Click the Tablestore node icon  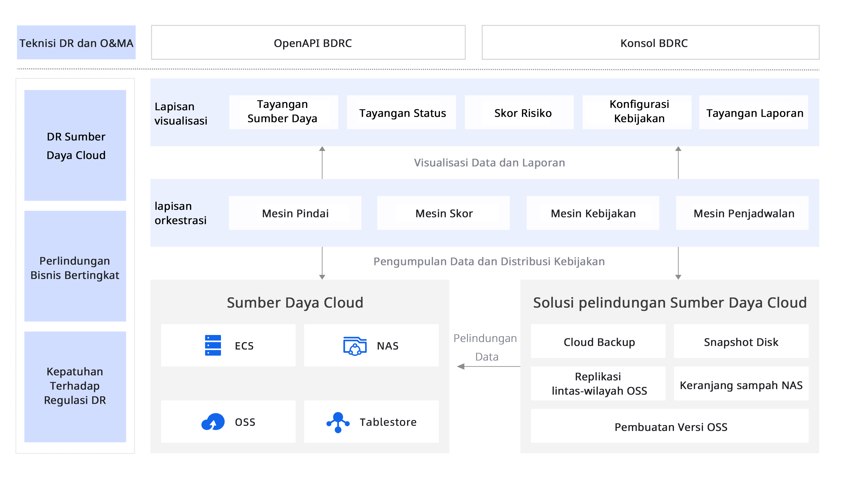(x=338, y=422)
